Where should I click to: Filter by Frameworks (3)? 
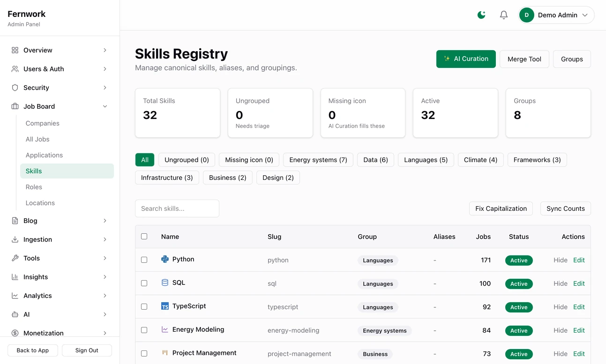(537, 160)
